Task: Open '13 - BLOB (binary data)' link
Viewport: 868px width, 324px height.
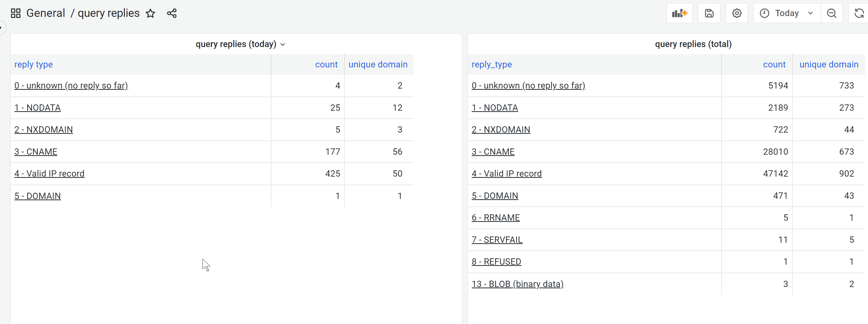Action: (518, 284)
